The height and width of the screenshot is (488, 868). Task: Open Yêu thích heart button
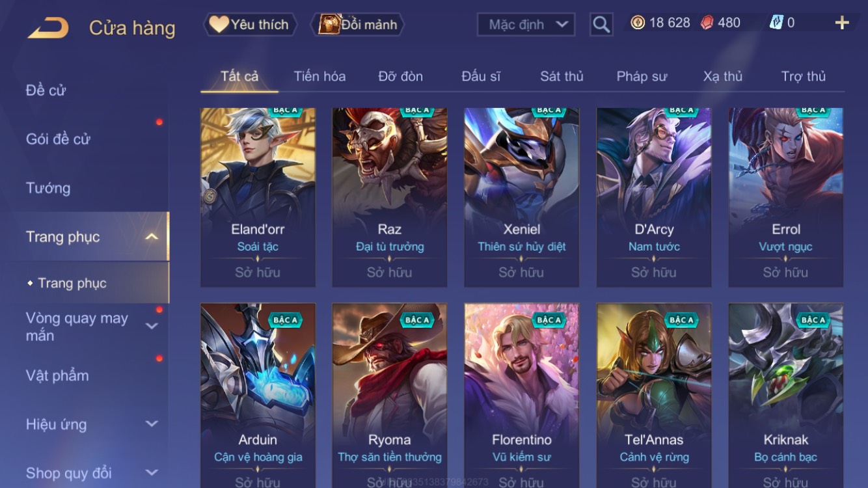click(x=250, y=25)
